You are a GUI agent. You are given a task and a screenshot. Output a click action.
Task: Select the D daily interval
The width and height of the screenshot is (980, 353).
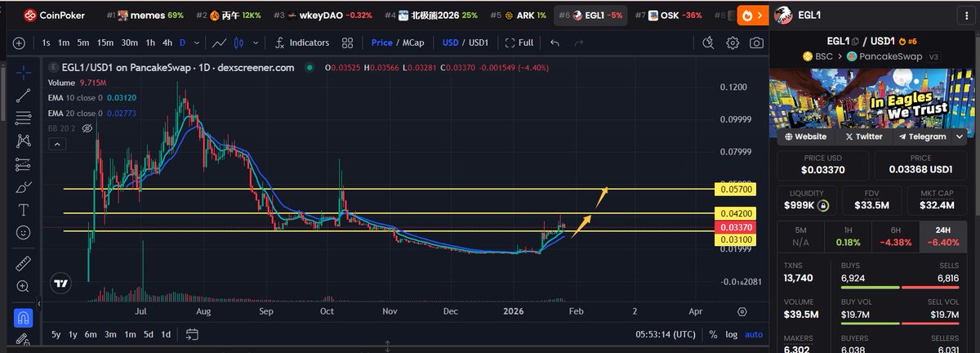point(182,42)
